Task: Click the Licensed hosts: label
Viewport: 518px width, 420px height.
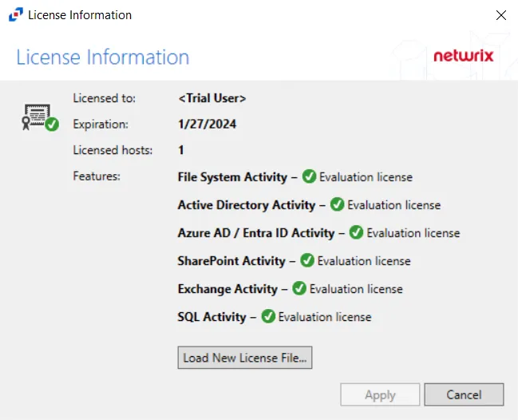Action: [113, 150]
